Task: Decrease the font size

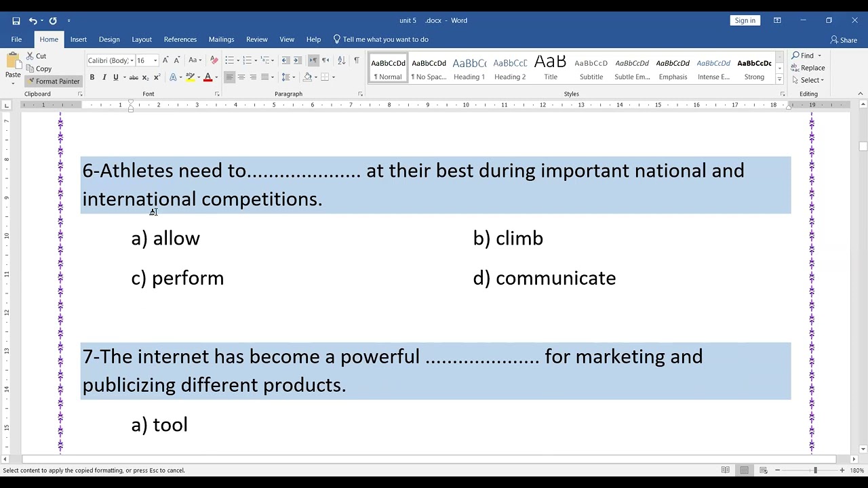Action: tap(176, 60)
